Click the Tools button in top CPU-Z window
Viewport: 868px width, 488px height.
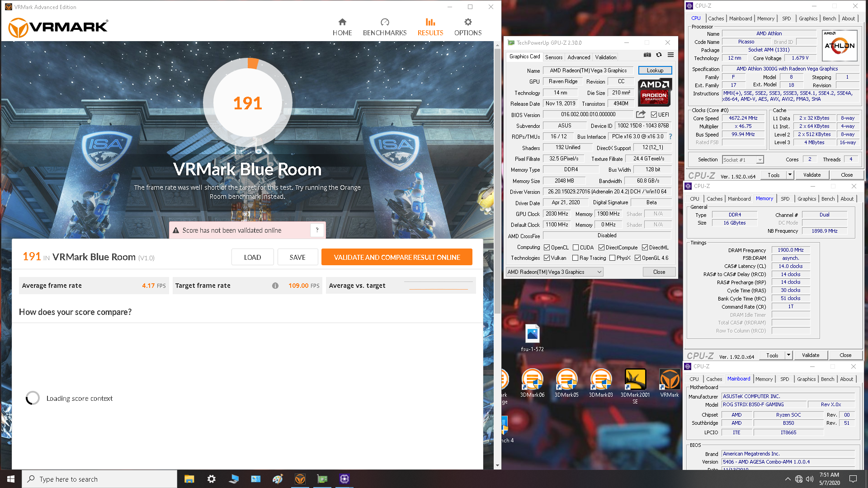pos(774,175)
